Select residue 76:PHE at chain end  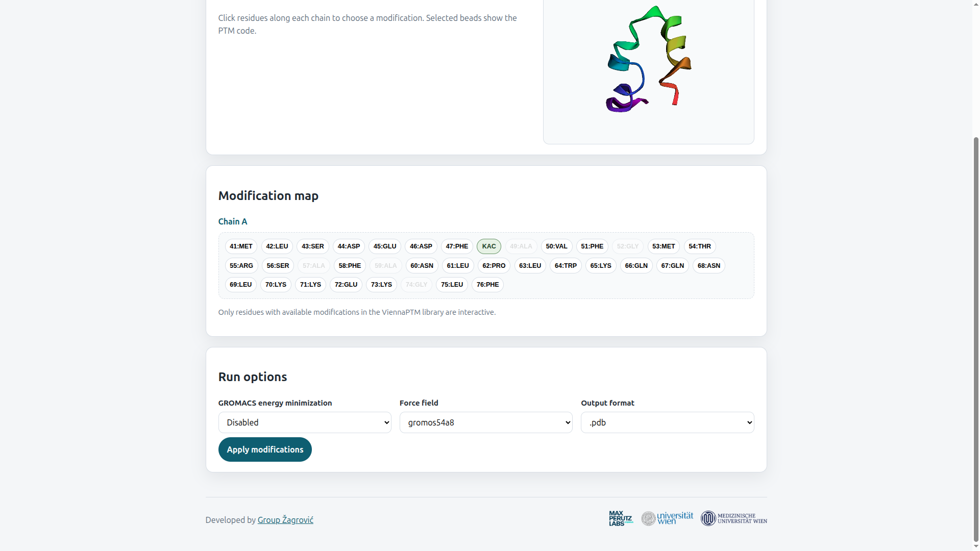[487, 285]
